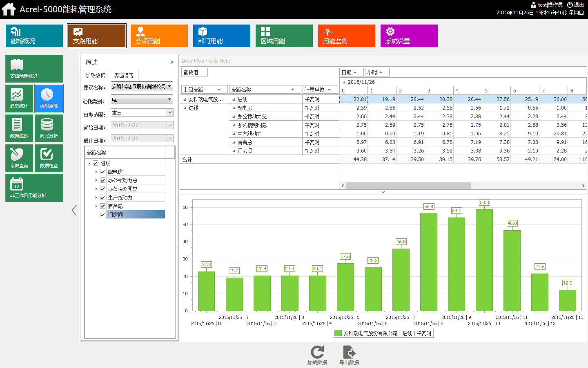The width and height of the screenshot is (588, 368).
Task: Sort by the 日期 field header
Action: [351, 72]
